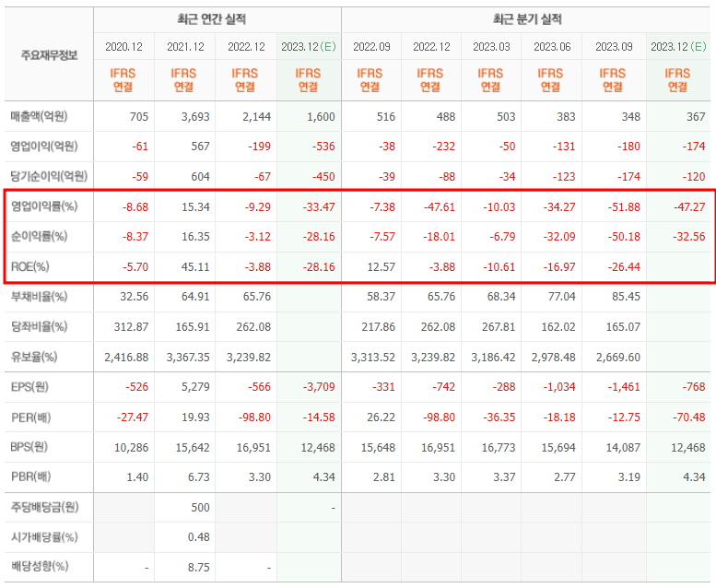Click the operating margin value 15.34

tap(195, 207)
